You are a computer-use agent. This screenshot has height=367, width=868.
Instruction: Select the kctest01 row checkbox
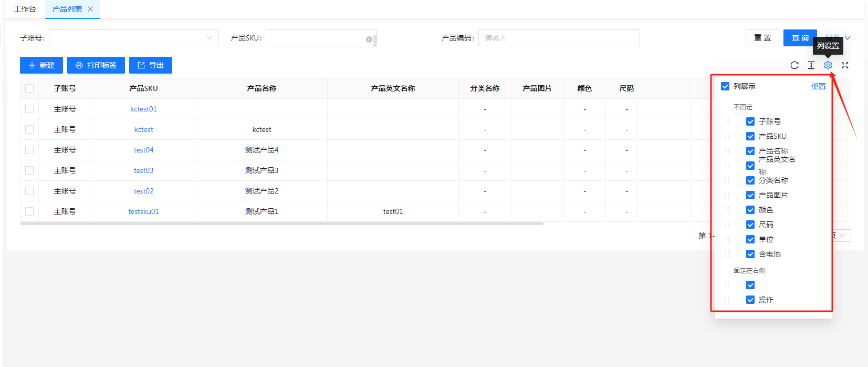click(x=29, y=109)
